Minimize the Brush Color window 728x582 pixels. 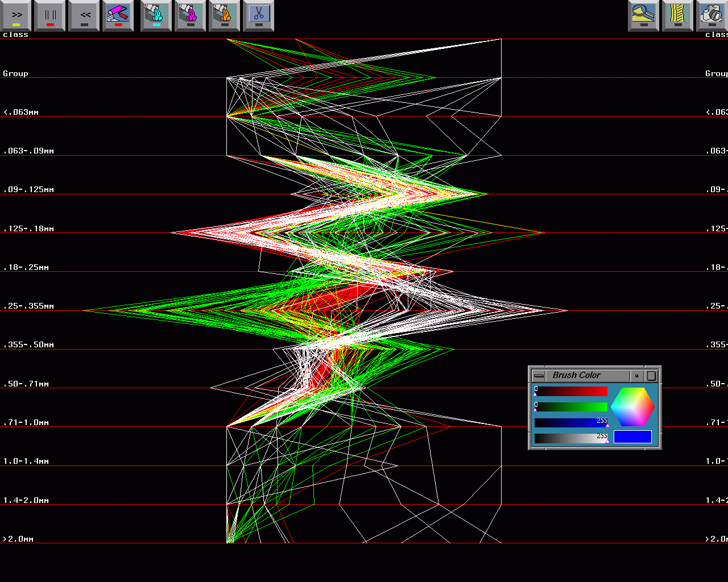tap(637, 376)
